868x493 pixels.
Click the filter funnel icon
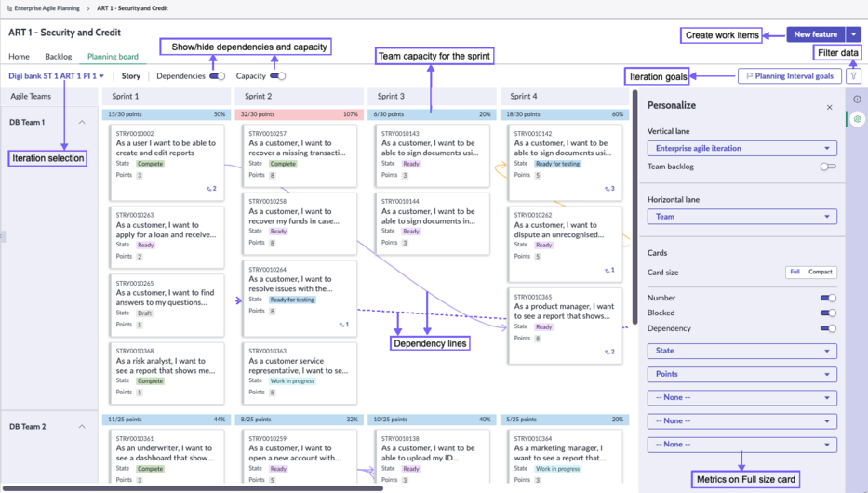coord(854,76)
